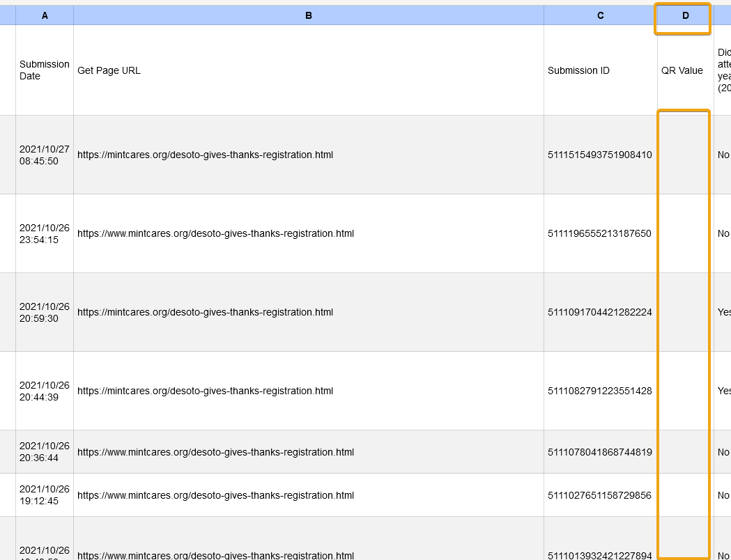Select column A header
The image size is (731, 560).
(45, 15)
